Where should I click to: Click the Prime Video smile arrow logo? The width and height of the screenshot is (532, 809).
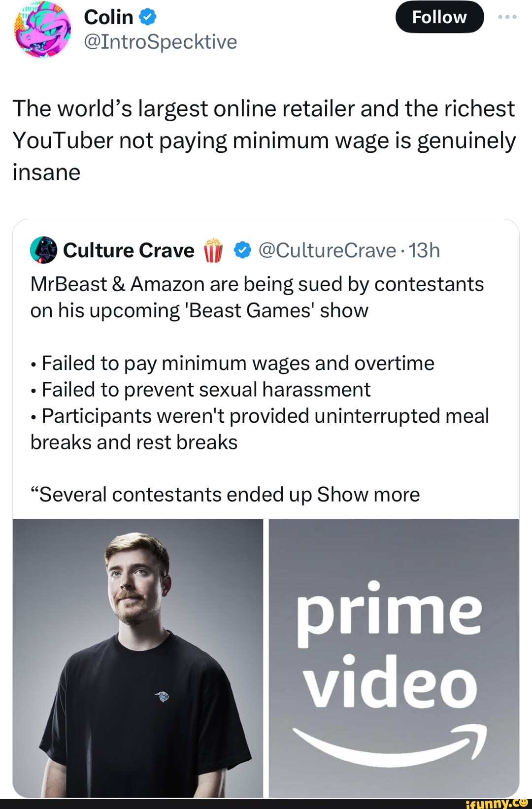tap(390, 743)
